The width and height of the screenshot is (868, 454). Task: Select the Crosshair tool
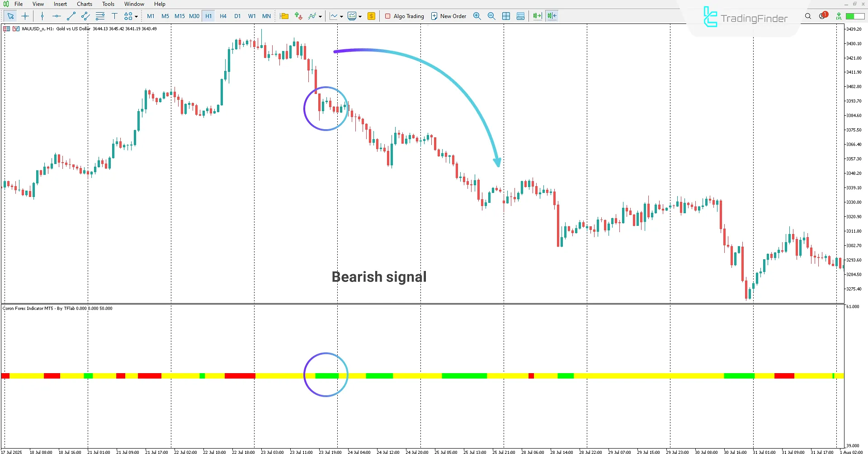coord(25,16)
